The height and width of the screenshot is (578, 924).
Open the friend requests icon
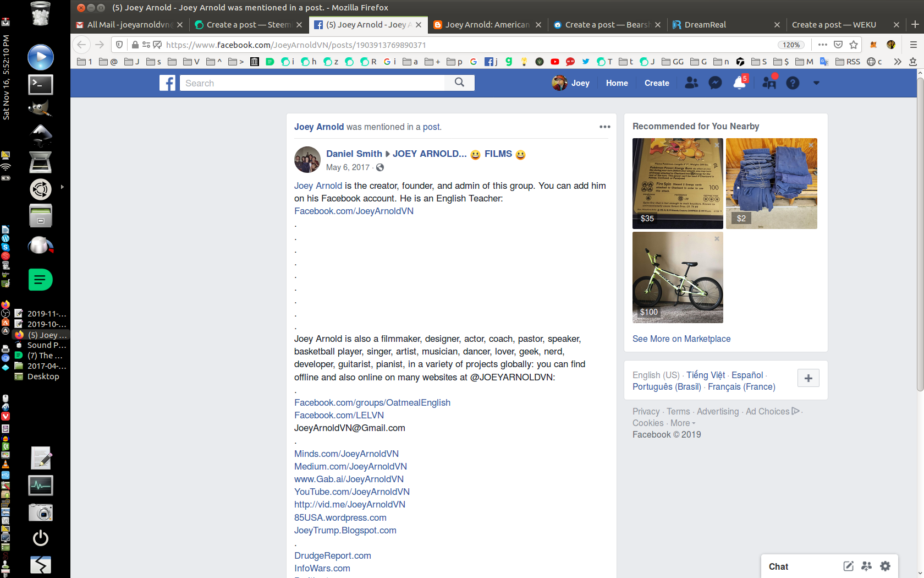tap(691, 83)
